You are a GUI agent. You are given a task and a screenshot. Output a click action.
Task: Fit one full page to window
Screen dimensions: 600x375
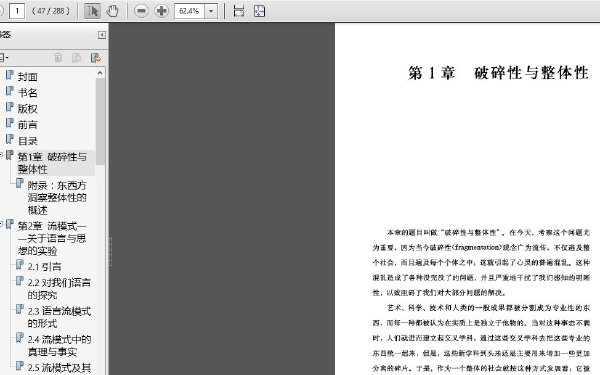point(259,11)
